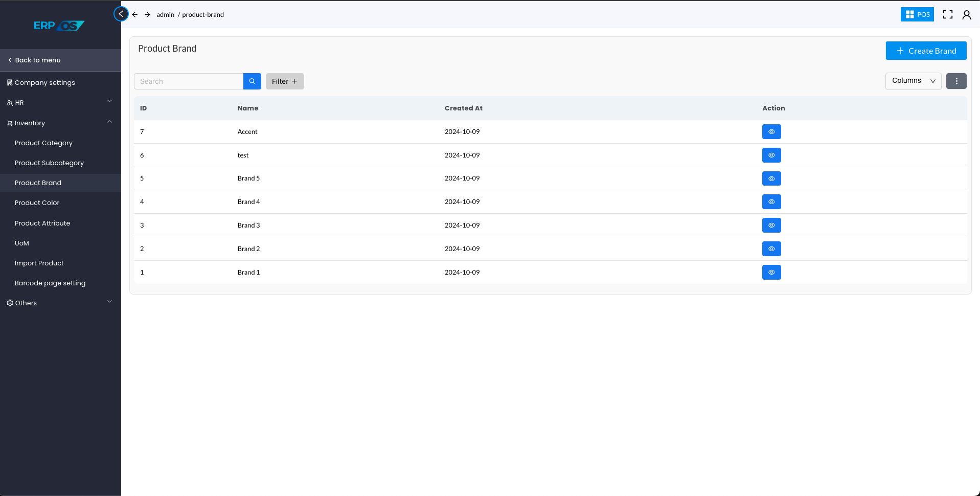Click the Brand 1 name cell
Screen dimensions: 980x496
248,272
